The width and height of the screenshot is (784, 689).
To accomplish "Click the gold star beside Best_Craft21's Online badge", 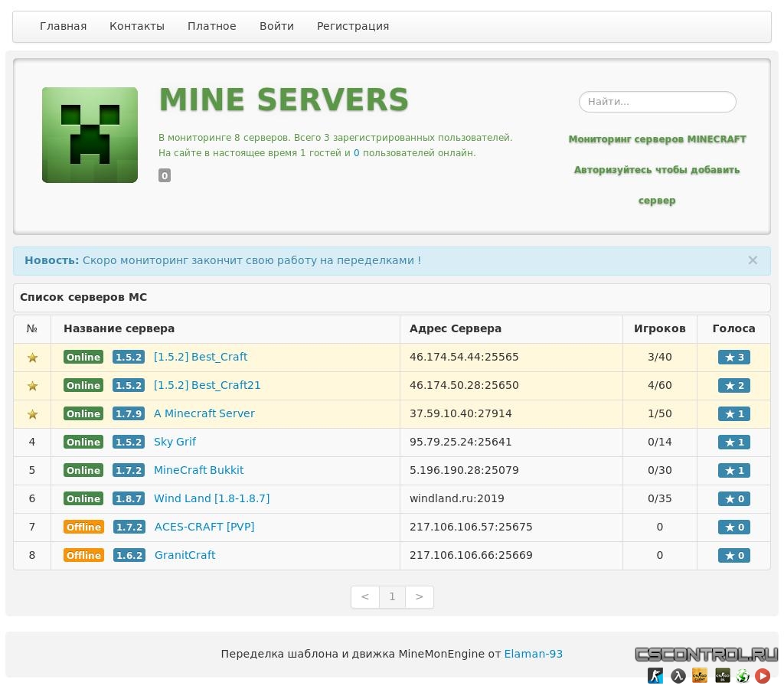I will [32, 386].
